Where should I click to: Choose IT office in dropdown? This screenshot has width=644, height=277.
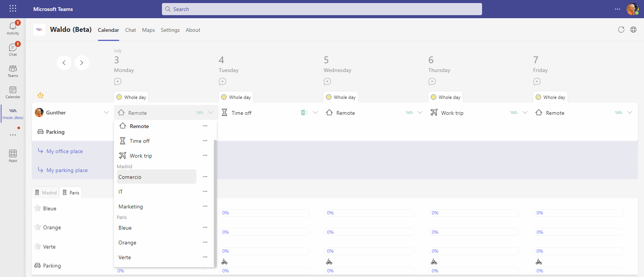click(x=157, y=192)
